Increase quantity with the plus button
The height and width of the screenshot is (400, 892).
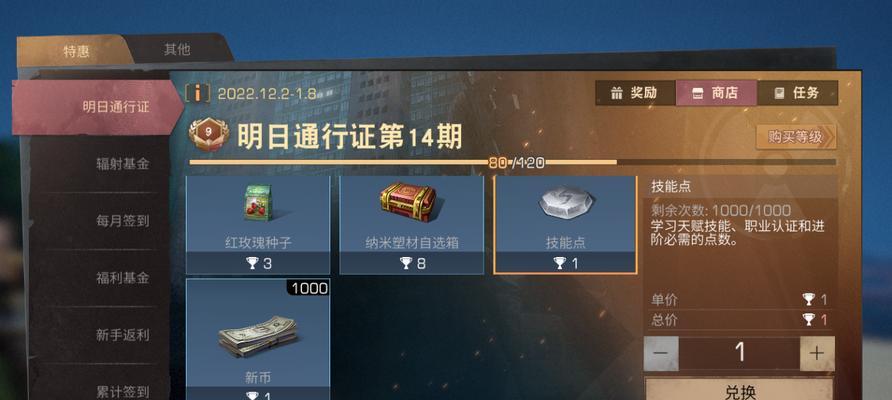[x=817, y=353]
